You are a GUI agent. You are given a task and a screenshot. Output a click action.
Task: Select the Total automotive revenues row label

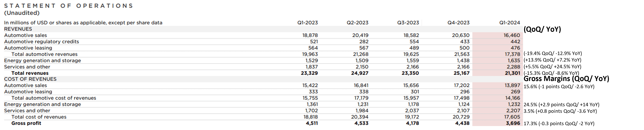[x=45, y=54]
